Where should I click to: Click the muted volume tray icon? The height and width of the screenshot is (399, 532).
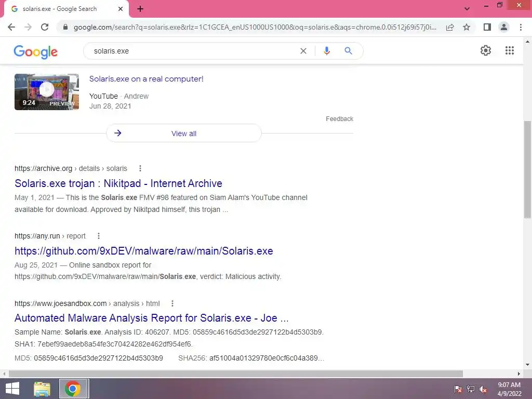click(483, 389)
